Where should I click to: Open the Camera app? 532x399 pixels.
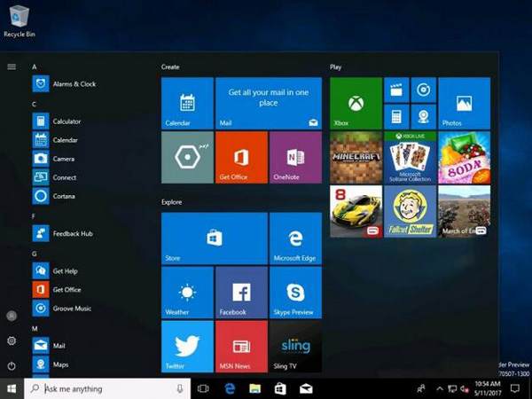[x=53, y=159]
